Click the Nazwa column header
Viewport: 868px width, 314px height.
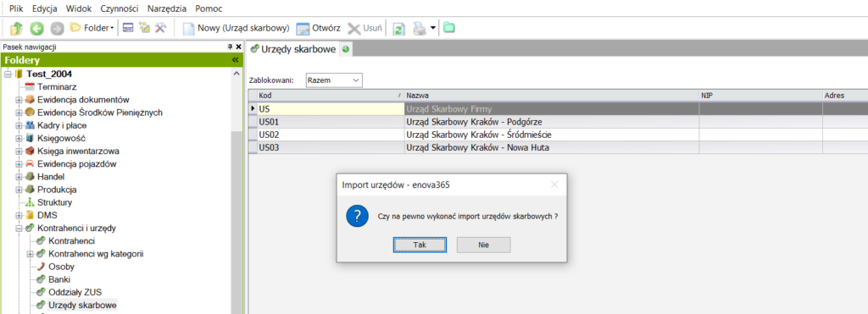[551, 96]
